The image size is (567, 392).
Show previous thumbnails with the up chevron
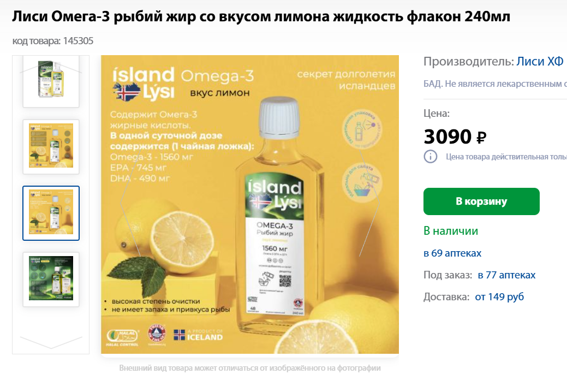coord(51,68)
